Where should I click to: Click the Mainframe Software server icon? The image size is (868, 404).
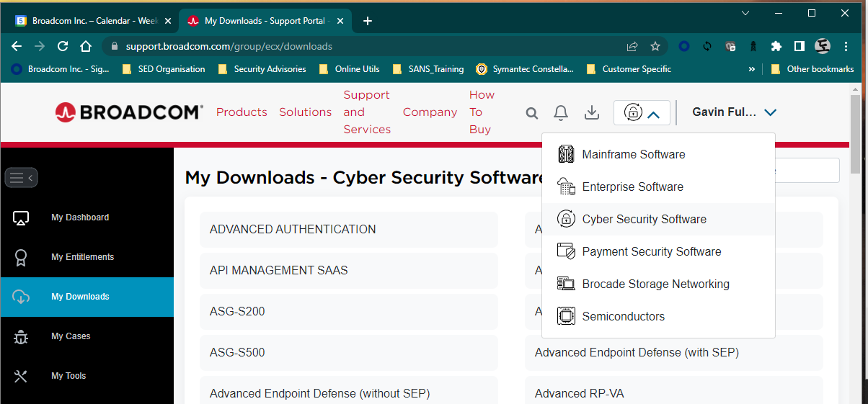point(566,154)
